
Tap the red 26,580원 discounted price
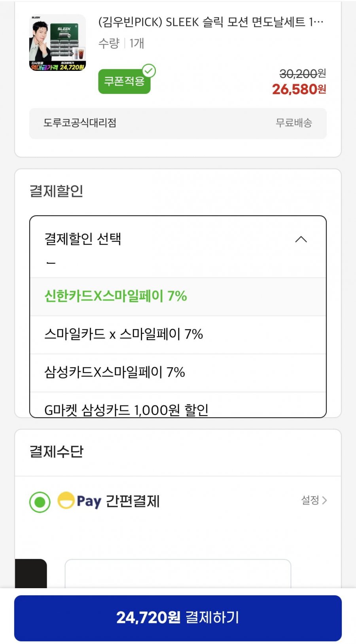tap(299, 89)
